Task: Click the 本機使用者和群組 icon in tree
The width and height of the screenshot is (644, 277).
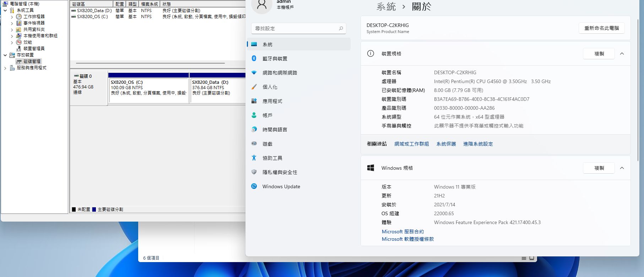Action: click(x=19, y=36)
